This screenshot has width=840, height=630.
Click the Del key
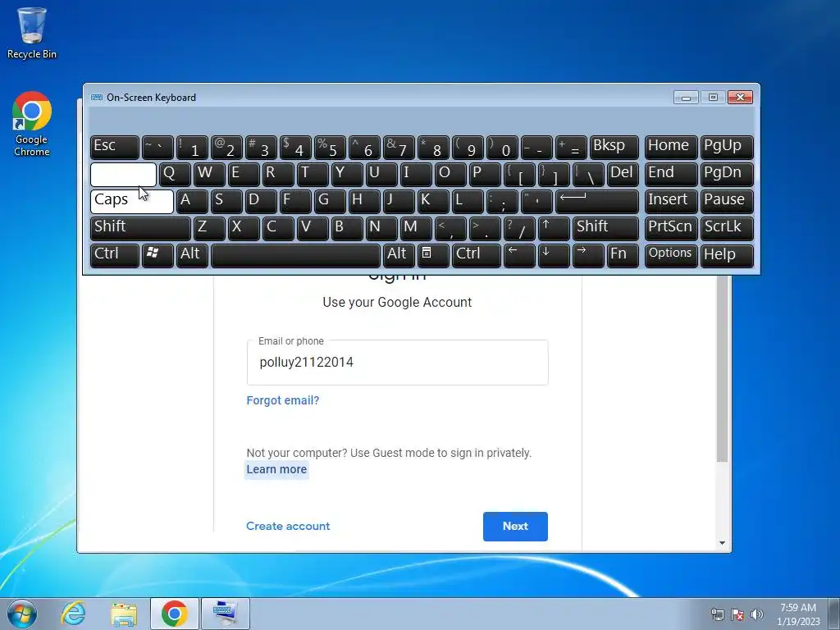point(623,174)
